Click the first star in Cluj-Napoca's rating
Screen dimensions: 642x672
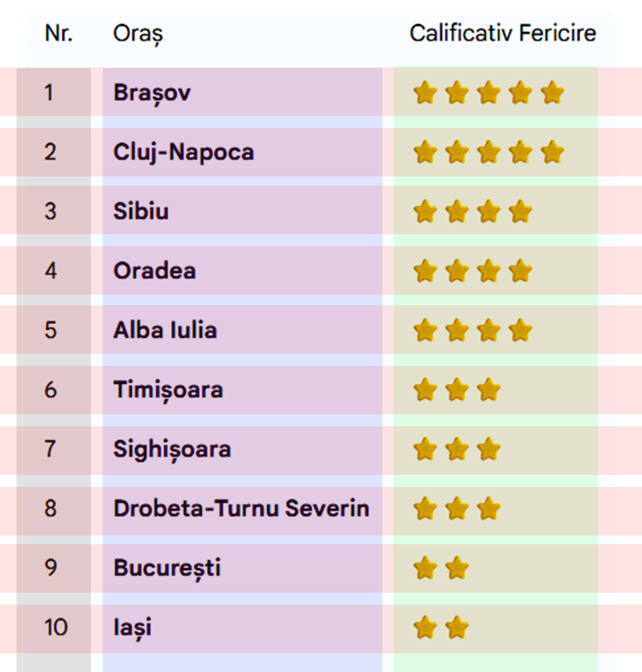coord(425,153)
